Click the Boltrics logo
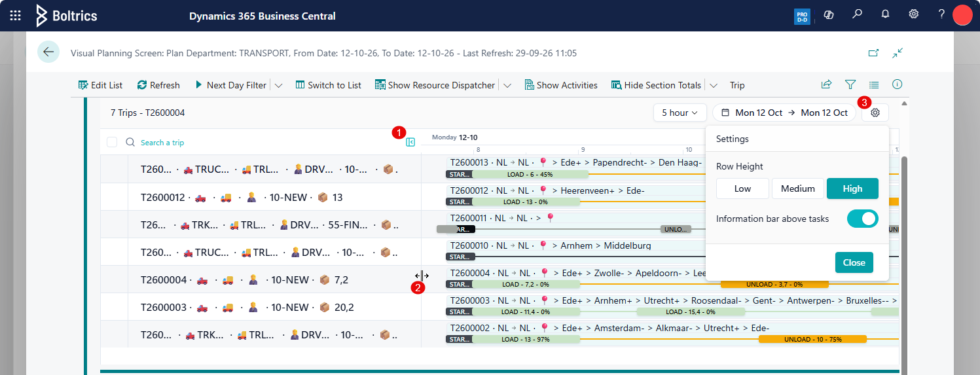Image resolution: width=980 pixels, height=375 pixels. [67, 16]
